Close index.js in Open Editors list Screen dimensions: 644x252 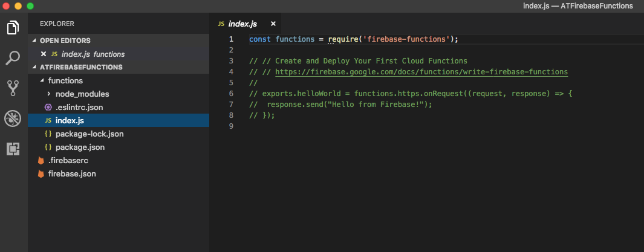[x=43, y=54]
